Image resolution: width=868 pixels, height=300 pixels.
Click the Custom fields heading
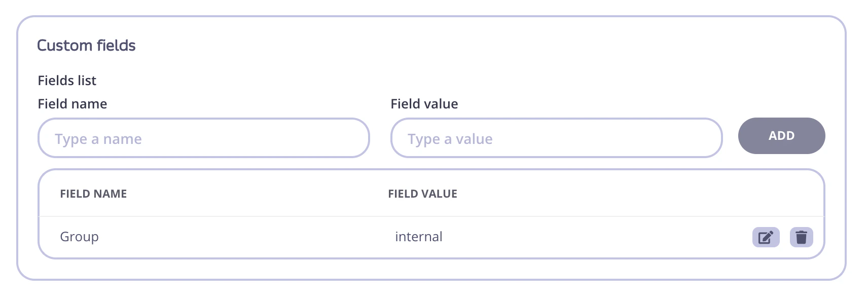[x=87, y=45]
